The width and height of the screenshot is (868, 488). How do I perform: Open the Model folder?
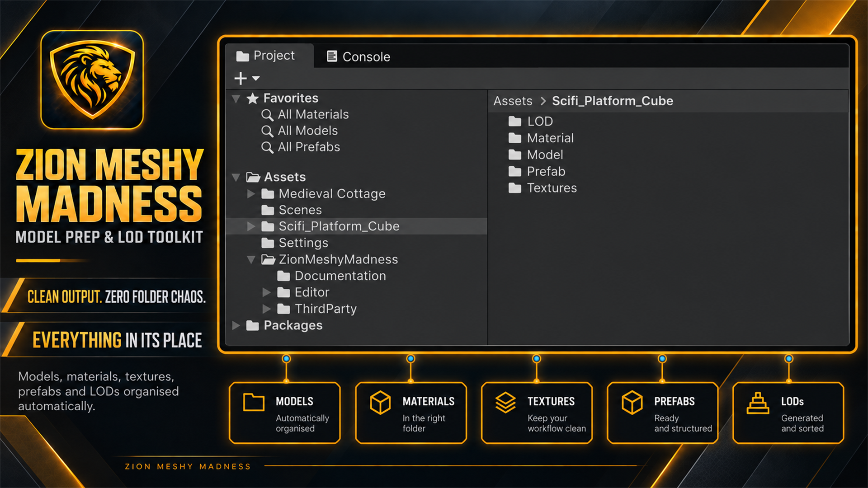545,155
